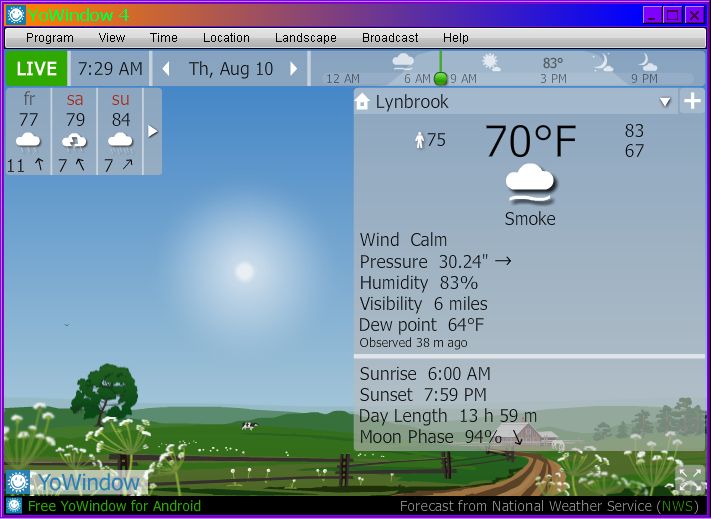Image resolution: width=711 pixels, height=519 pixels.
Task: Open the Landscape menu
Action: point(306,38)
